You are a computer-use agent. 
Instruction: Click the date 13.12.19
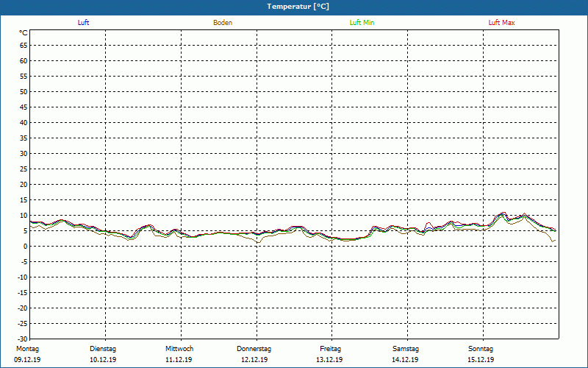click(x=329, y=360)
